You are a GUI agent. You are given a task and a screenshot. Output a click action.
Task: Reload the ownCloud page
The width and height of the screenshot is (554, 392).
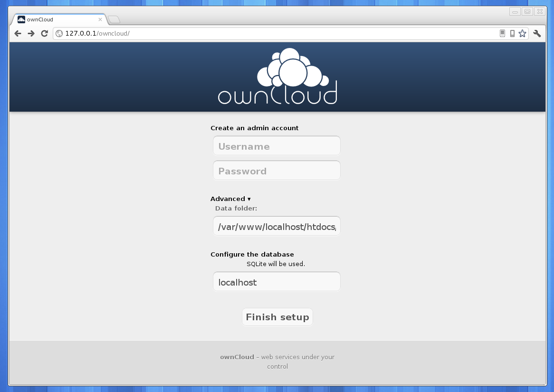[x=45, y=34]
